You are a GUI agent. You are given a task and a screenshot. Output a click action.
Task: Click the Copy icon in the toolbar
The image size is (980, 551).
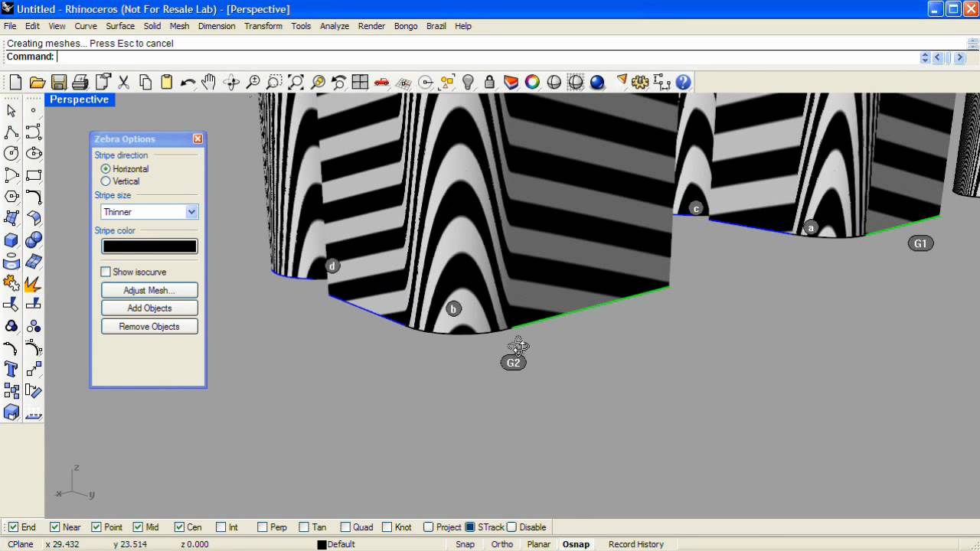pyautogui.click(x=145, y=82)
